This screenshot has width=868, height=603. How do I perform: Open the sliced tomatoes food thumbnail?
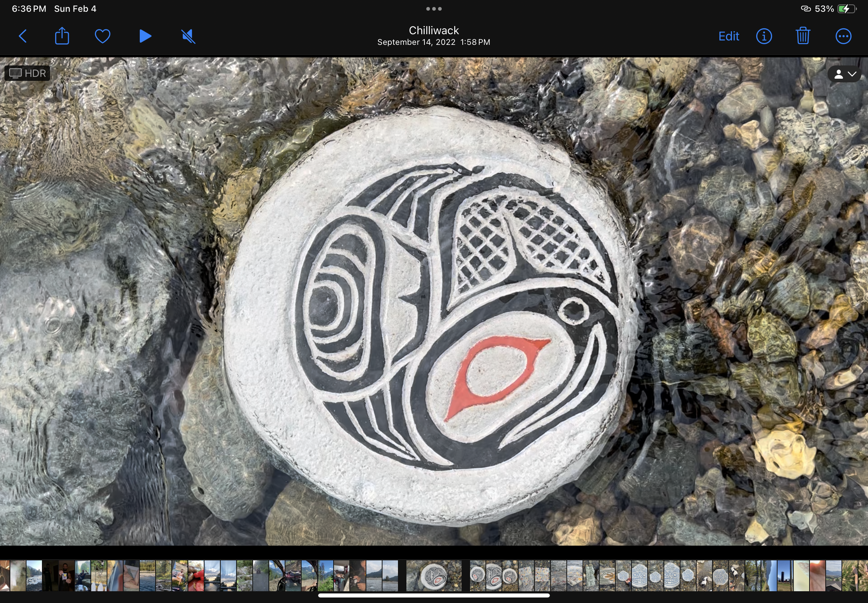pos(196,576)
